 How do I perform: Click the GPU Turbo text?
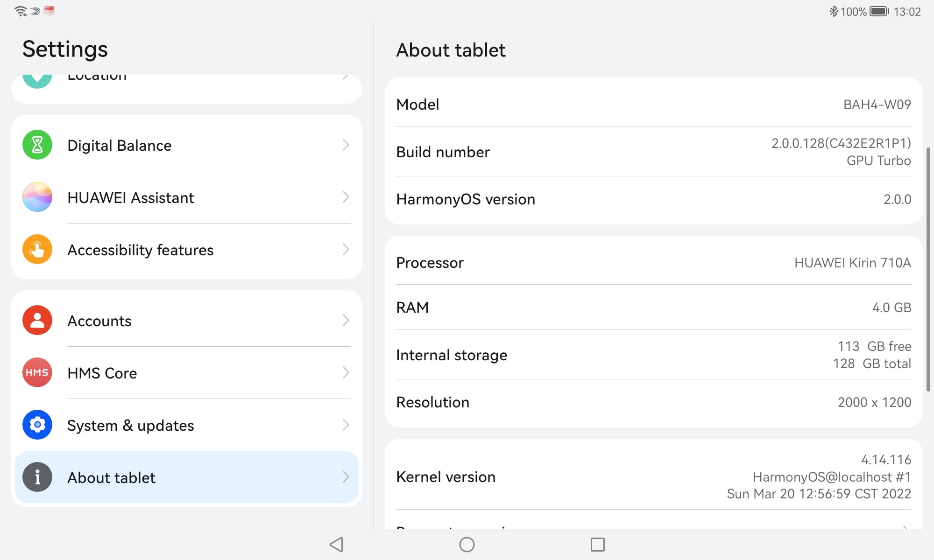(878, 161)
